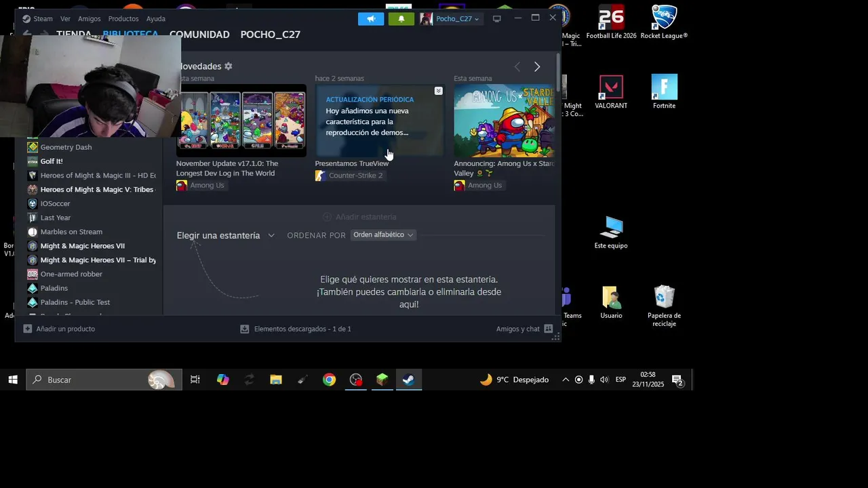The image size is (868, 488).
Task: Open Papelera de reciclaje desktop icon
Action: pos(665,306)
